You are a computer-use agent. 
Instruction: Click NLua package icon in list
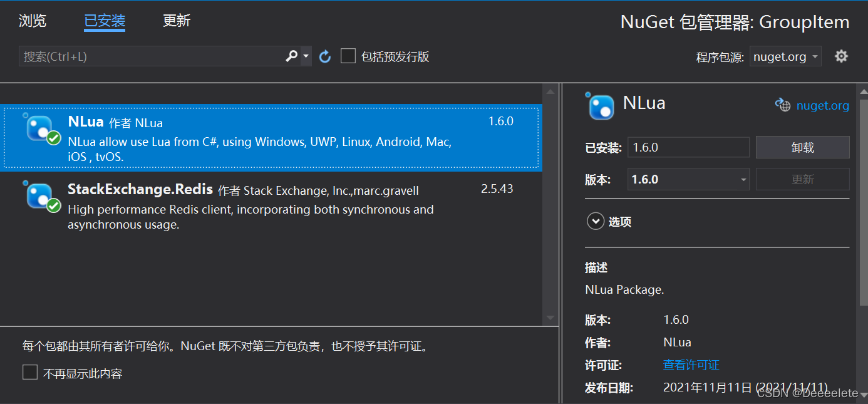pos(42,128)
